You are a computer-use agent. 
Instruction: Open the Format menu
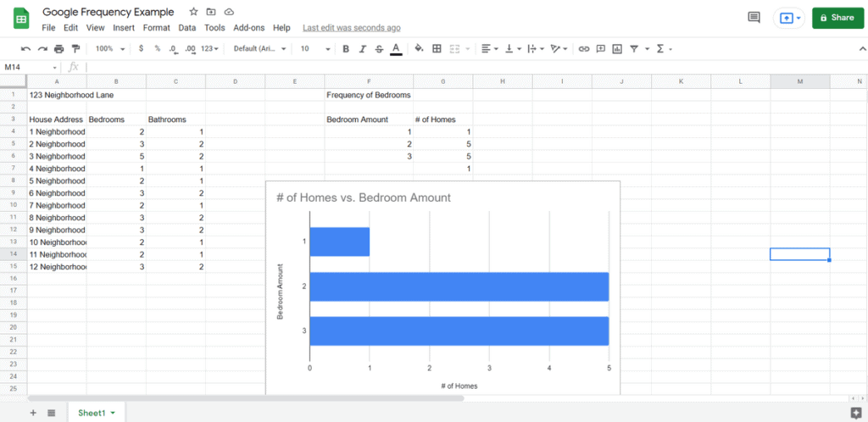click(156, 28)
